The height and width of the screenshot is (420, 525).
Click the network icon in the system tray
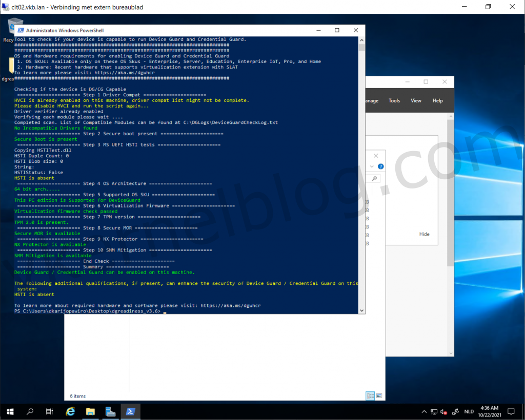click(x=433, y=411)
